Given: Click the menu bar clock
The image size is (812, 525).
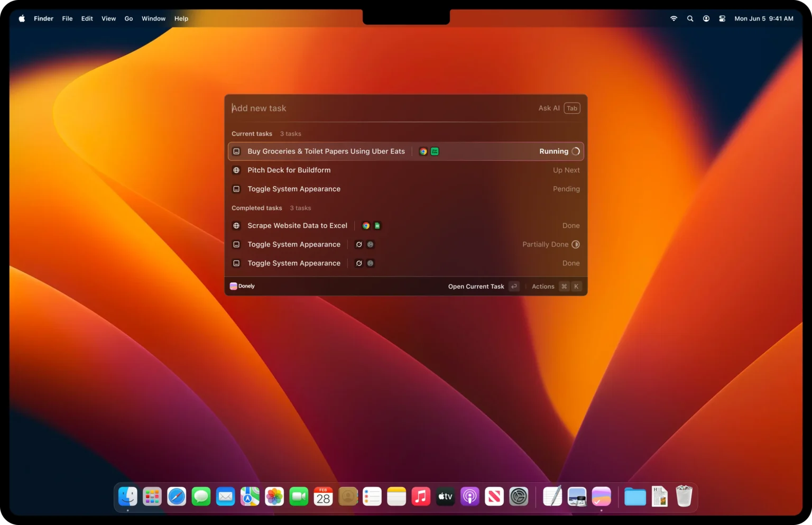Looking at the screenshot, I should (764, 19).
